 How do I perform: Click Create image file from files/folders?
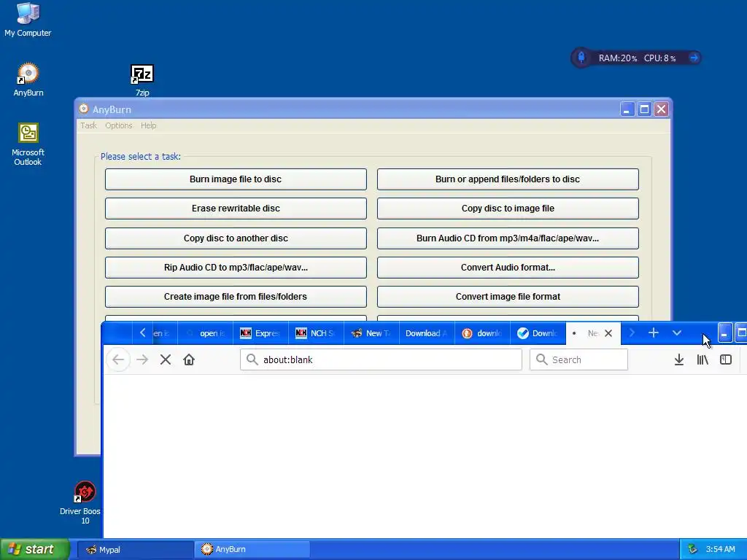coord(236,296)
